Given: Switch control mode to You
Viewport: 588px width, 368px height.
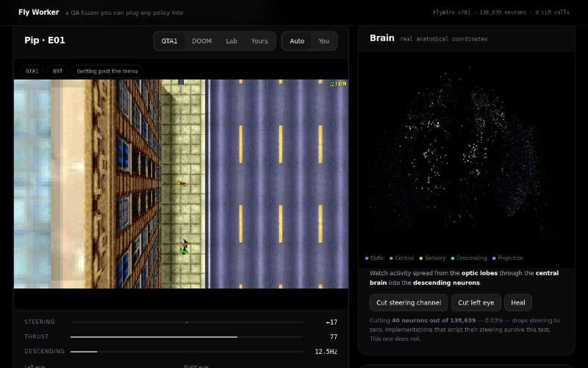Looking at the screenshot, I should click(323, 41).
